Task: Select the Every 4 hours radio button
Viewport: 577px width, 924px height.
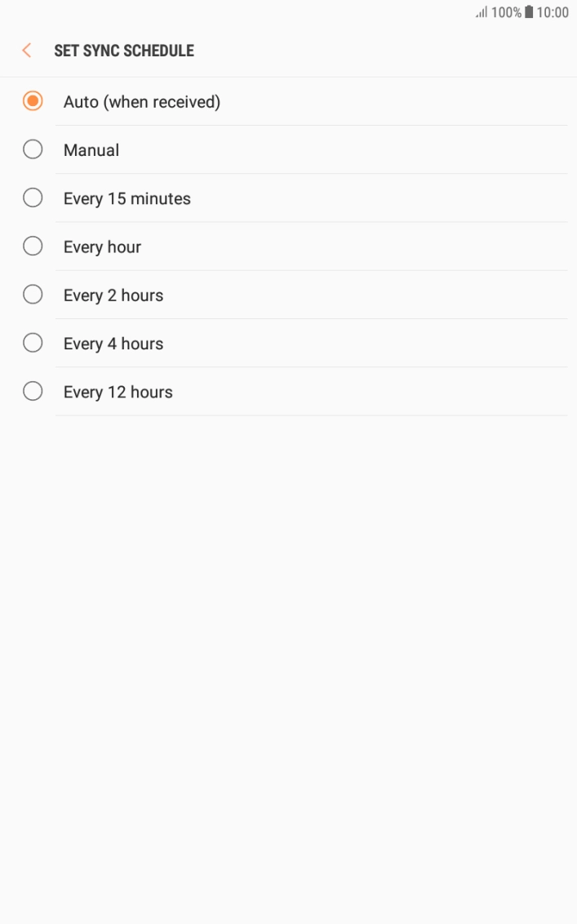Action: point(33,343)
